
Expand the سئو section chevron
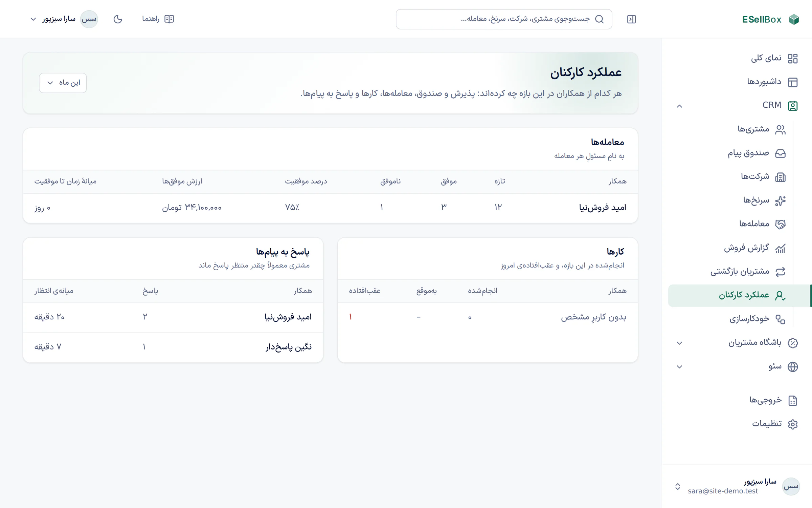click(x=679, y=367)
